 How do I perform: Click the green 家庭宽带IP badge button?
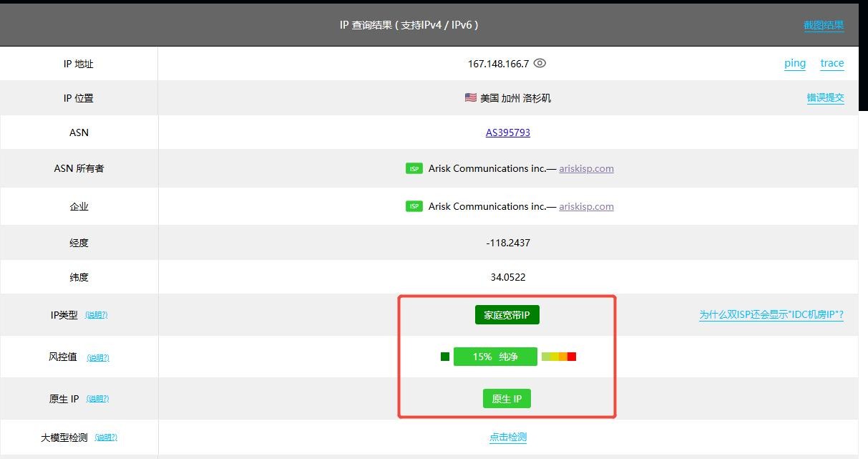507,314
